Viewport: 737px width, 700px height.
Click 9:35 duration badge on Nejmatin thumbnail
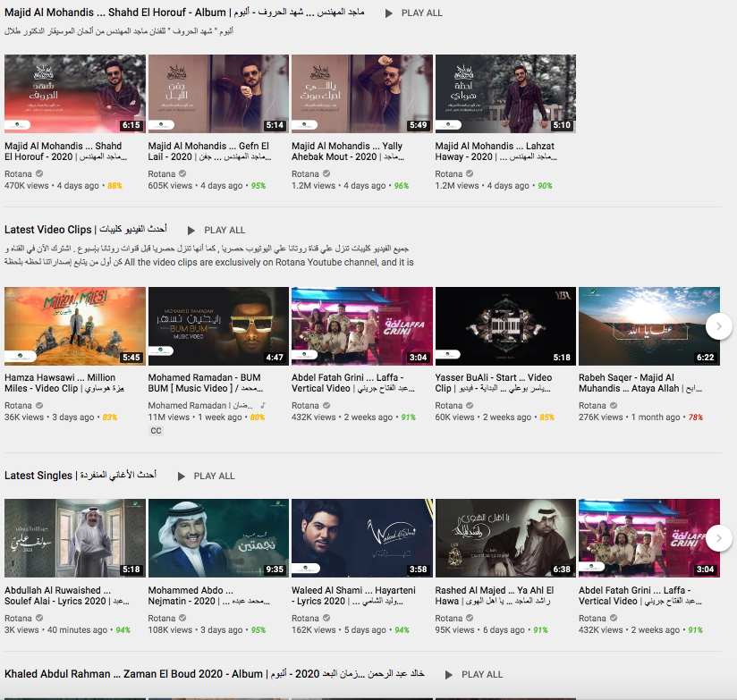point(275,569)
